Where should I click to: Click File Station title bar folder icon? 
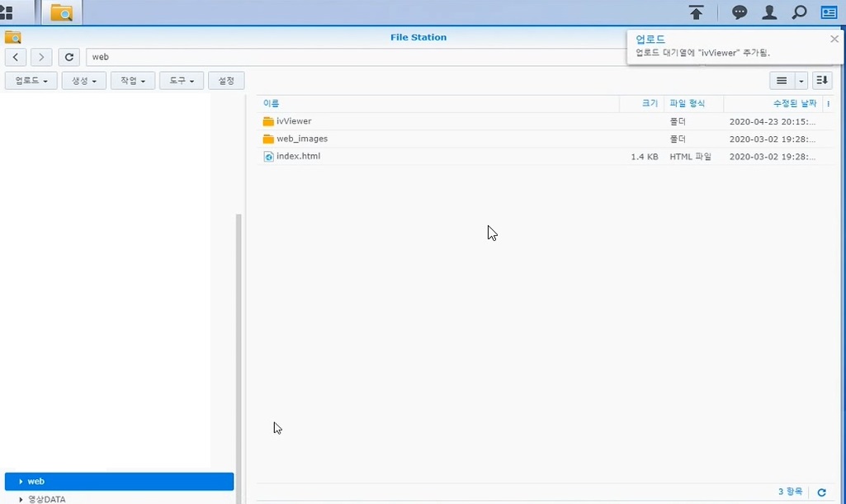[x=12, y=37]
